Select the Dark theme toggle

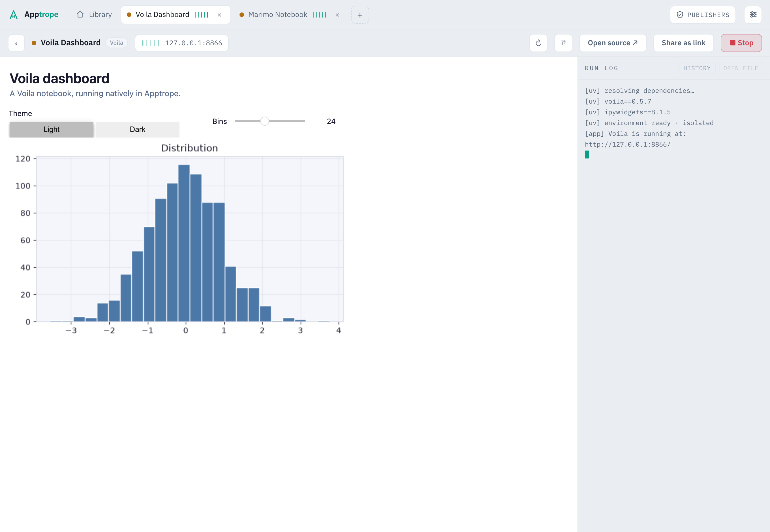pos(137,129)
